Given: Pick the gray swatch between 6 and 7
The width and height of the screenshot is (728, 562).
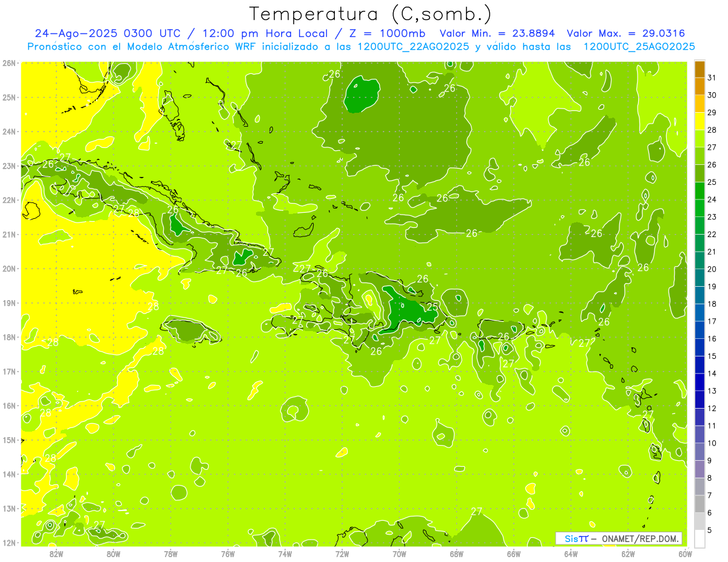Looking at the screenshot, I should click(699, 504).
